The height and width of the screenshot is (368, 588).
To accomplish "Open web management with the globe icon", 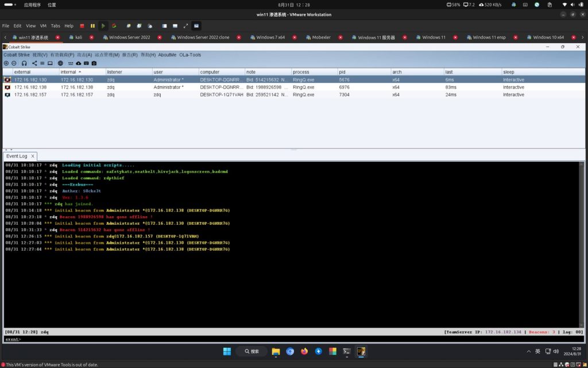I will [x=60, y=63].
